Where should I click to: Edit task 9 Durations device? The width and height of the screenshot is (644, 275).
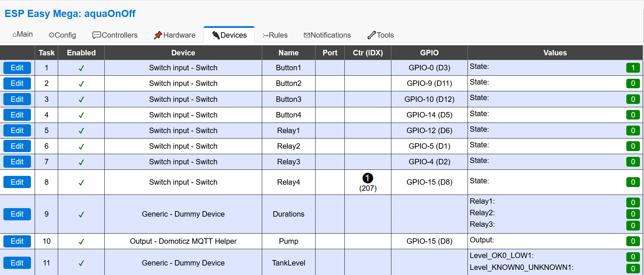tap(17, 214)
